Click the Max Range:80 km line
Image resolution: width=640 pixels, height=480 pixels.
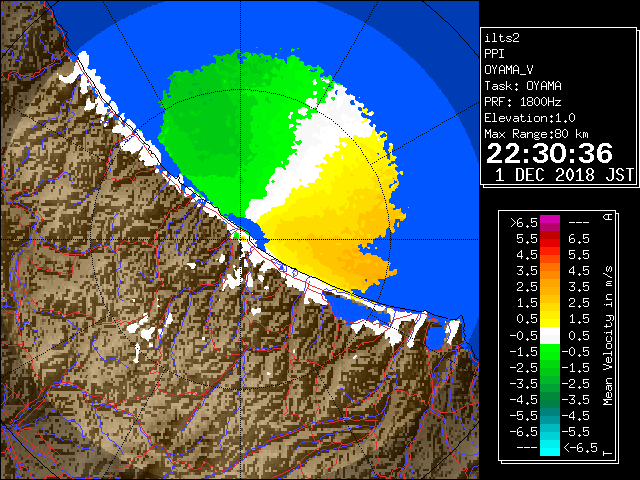pos(536,134)
